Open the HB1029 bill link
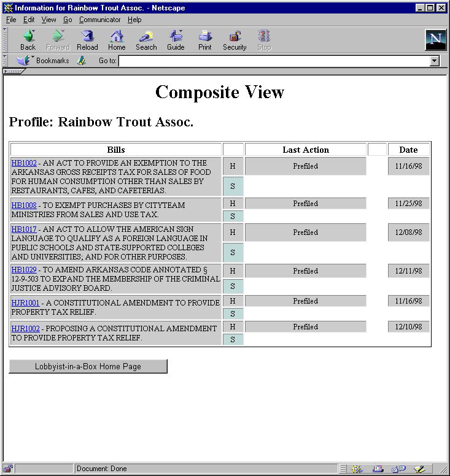 24,270
